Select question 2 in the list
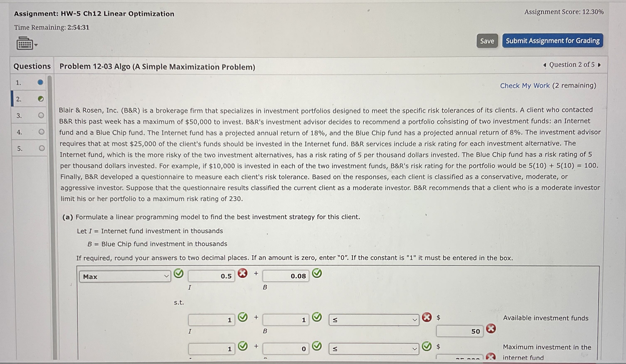Image resolution: width=626 pixels, height=364 pixels. pos(29,99)
